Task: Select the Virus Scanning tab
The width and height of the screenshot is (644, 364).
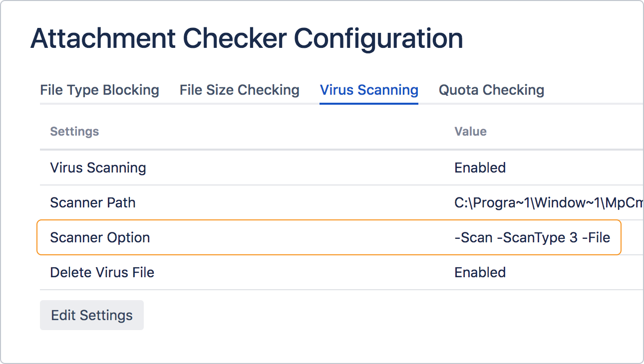Action: point(368,90)
